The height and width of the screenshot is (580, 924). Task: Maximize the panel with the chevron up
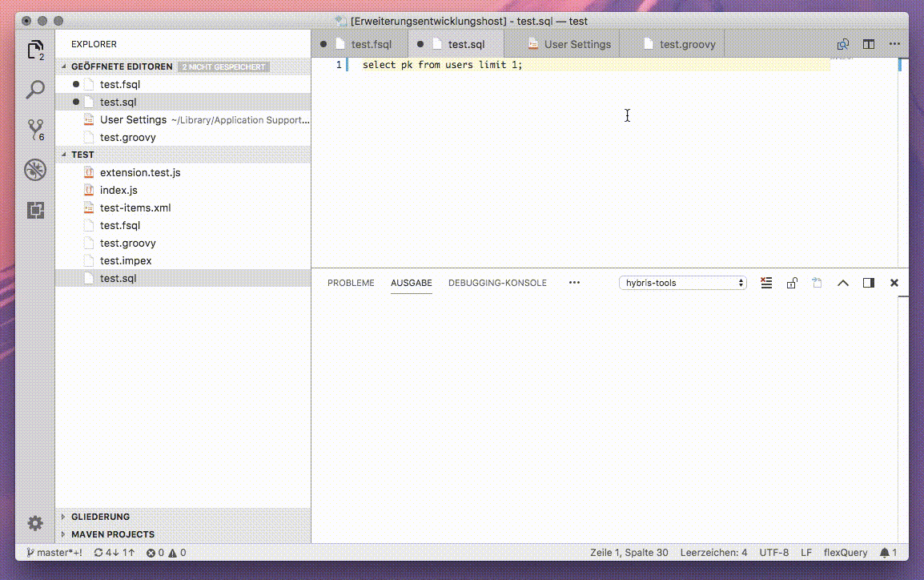[x=842, y=283]
